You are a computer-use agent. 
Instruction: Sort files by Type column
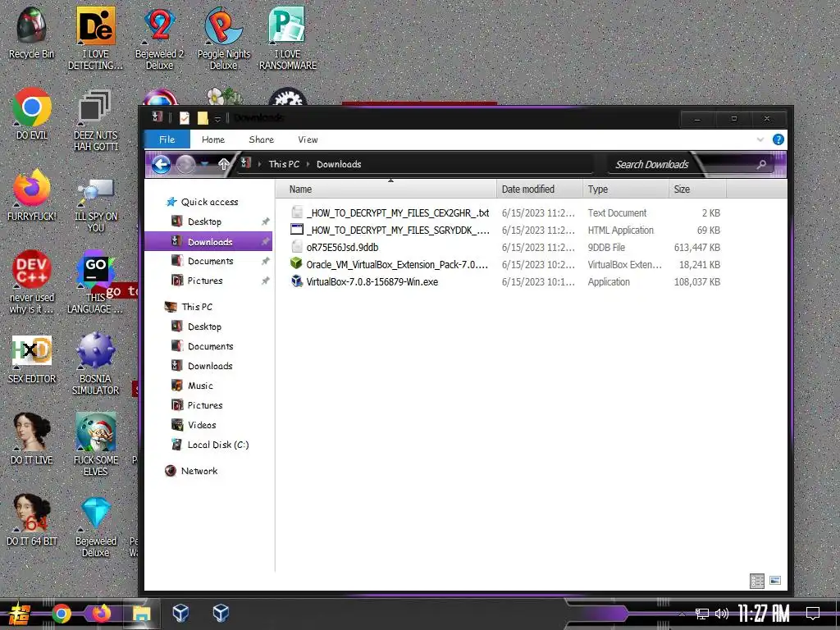(x=626, y=189)
